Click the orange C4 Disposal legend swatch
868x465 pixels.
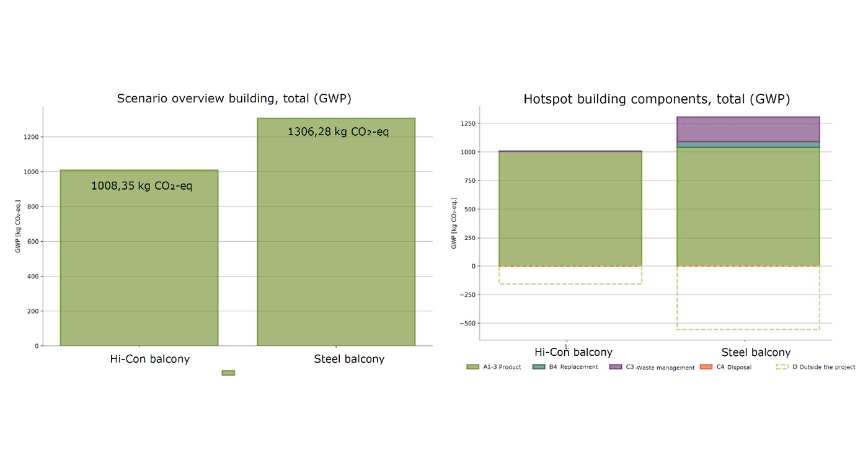pos(706,367)
